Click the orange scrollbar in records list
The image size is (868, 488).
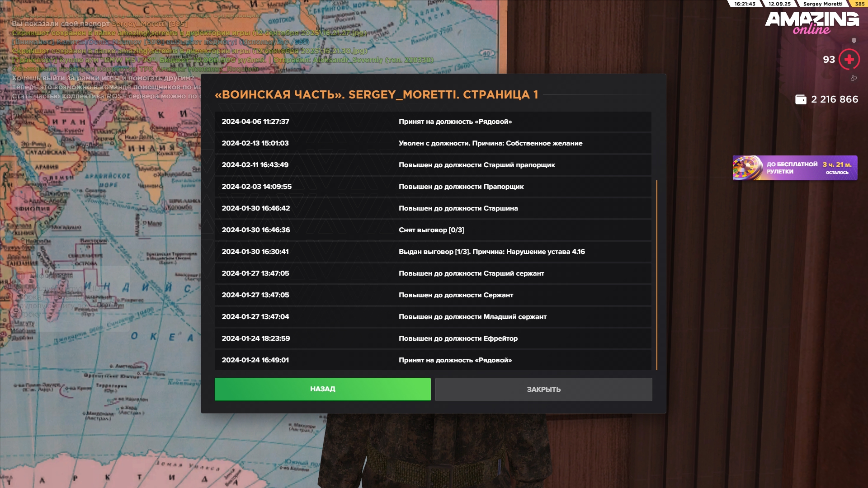point(656,275)
